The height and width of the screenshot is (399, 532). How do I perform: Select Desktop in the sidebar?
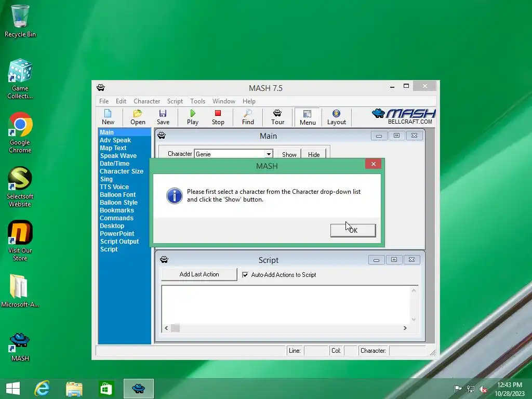112,226
